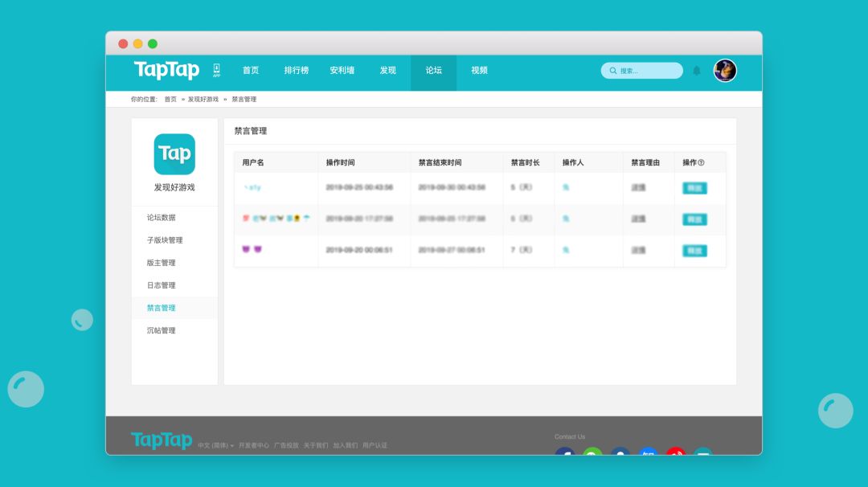Open 版主管理 from sidebar menu
The width and height of the screenshot is (868, 487).
coord(161,263)
